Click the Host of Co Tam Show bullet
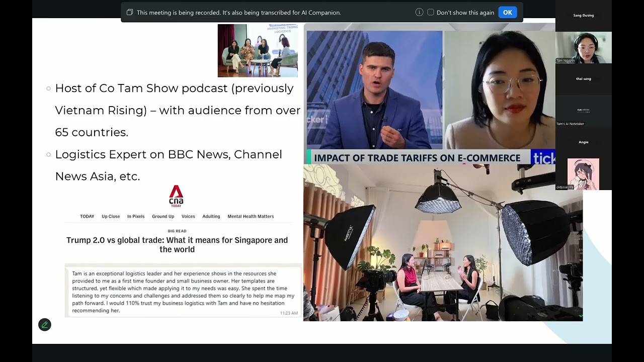644x362 pixels. click(178, 110)
